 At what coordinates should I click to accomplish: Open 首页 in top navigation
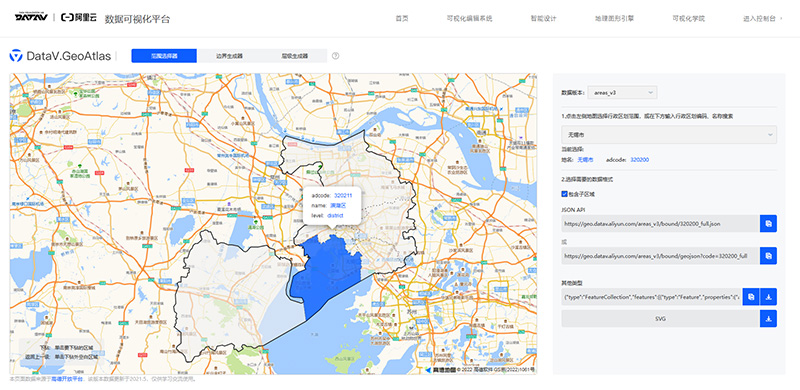pyautogui.click(x=402, y=18)
